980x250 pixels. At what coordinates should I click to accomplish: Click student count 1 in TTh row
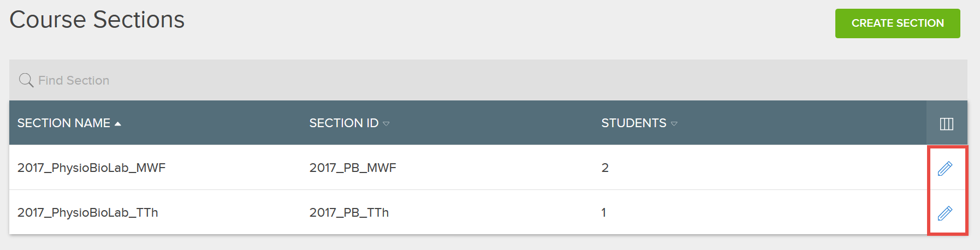click(604, 212)
